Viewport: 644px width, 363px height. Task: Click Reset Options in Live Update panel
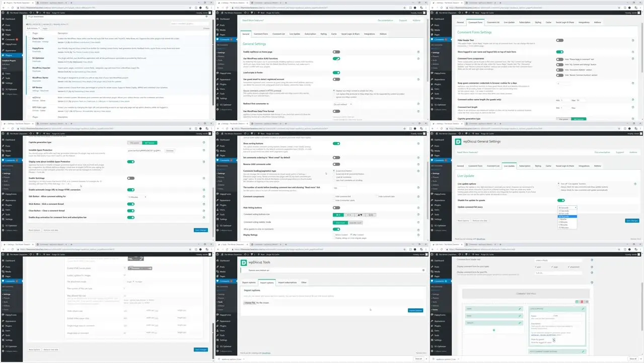pyautogui.click(x=463, y=221)
